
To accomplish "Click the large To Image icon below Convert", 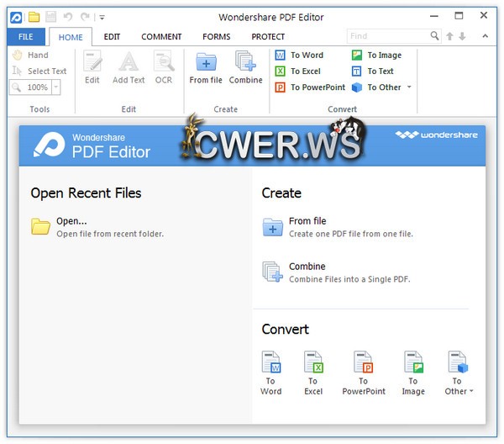I will (x=412, y=373).
